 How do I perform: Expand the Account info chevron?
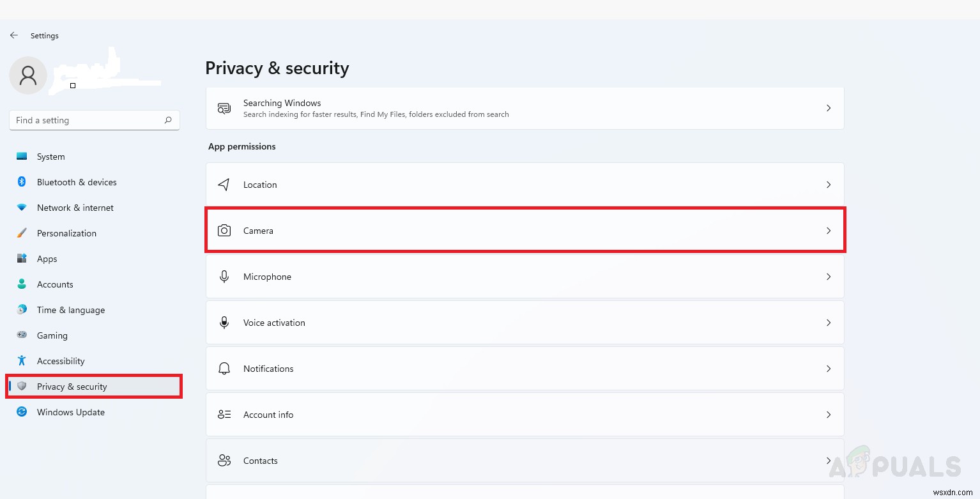[829, 415]
